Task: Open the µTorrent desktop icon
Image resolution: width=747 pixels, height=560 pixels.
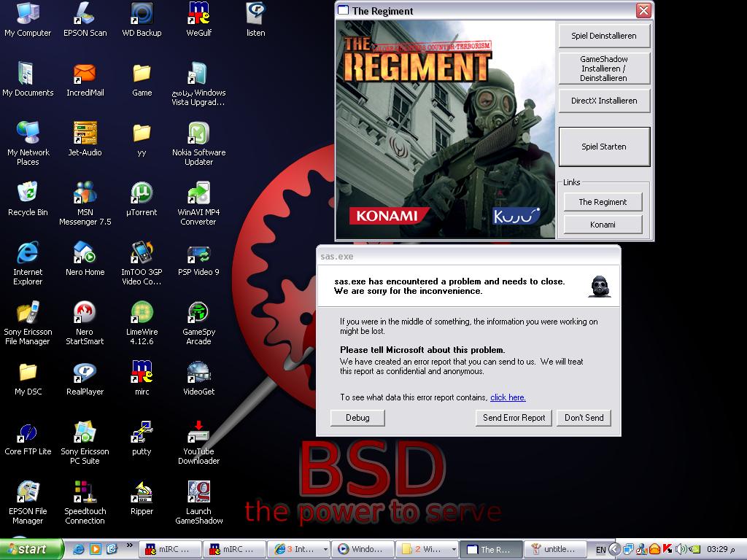Action: click(142, 194)
